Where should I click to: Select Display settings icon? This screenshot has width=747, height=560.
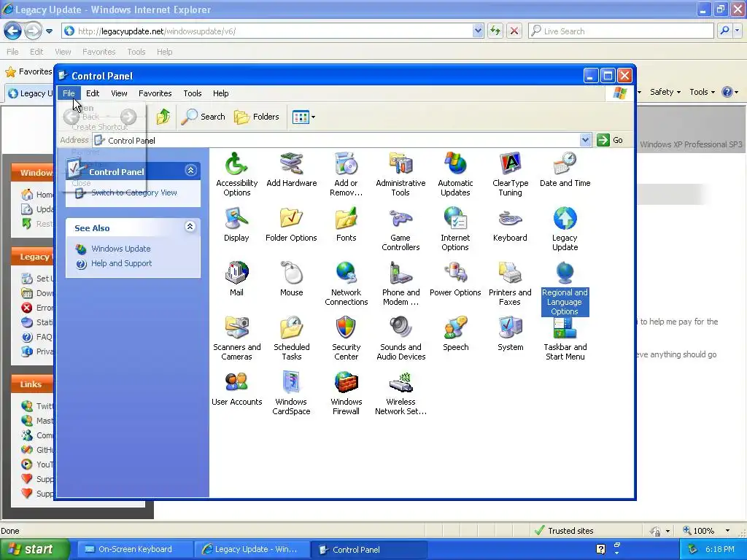pyautogui.click(x=236, y=225)
